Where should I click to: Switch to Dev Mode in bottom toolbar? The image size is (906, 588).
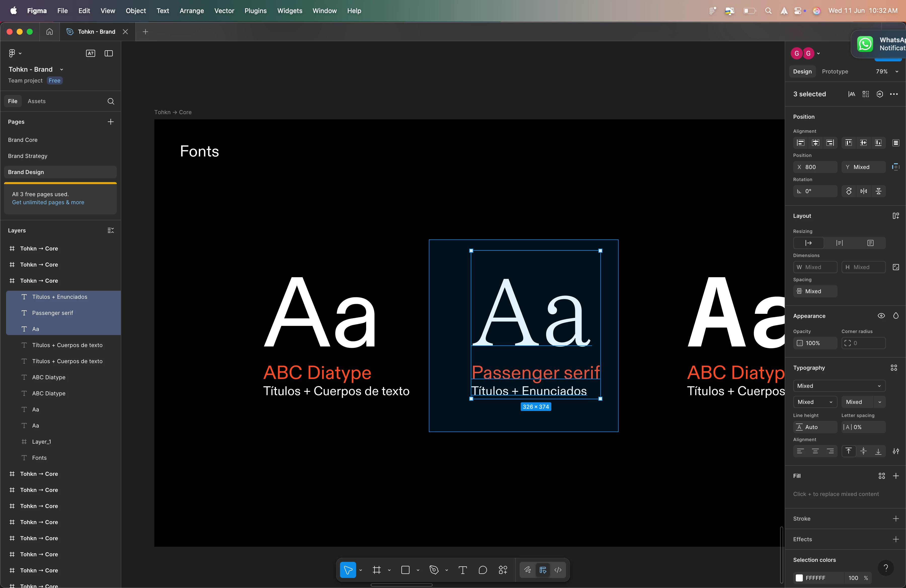click(558, 570)
